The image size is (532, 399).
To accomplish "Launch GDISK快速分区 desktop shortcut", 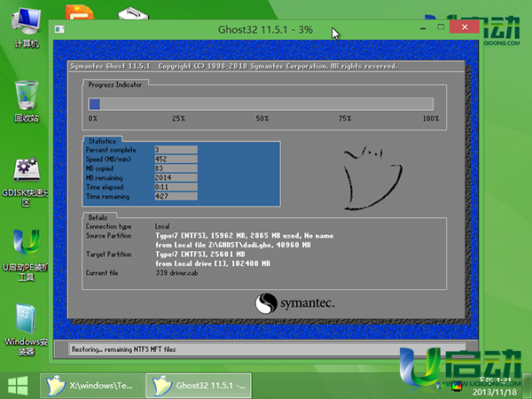I will point(26,182).
